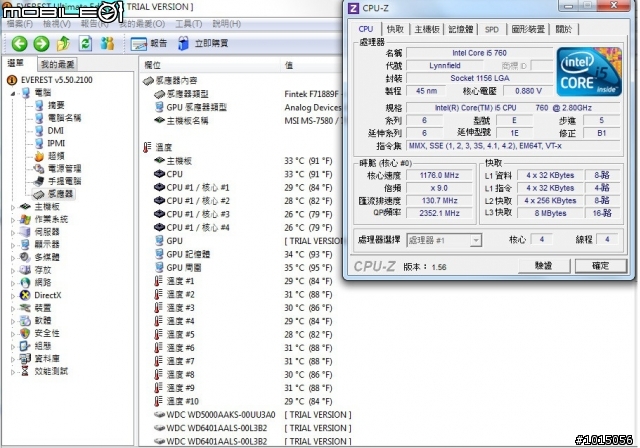Click the green Forward arrow in EVEREST toolbar
The width and height of the screenshot is (640, 448).
(x=41, y=43)
